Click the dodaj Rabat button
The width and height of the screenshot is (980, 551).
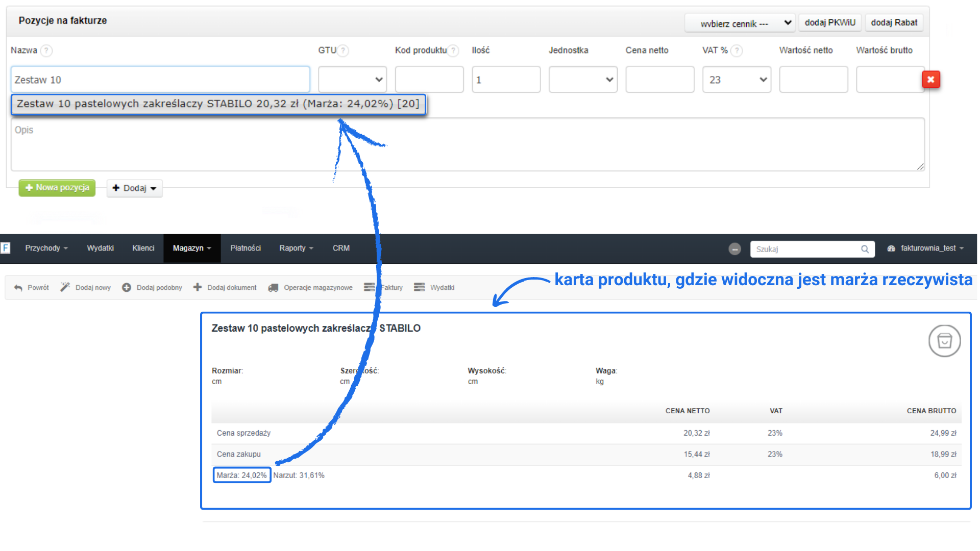pyautogui.click(x=894, y=23)
